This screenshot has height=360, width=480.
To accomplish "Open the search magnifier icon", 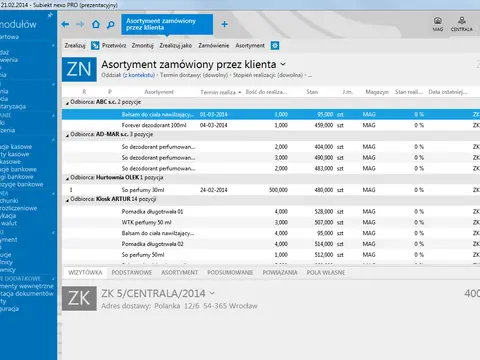I will click(111, 24).
